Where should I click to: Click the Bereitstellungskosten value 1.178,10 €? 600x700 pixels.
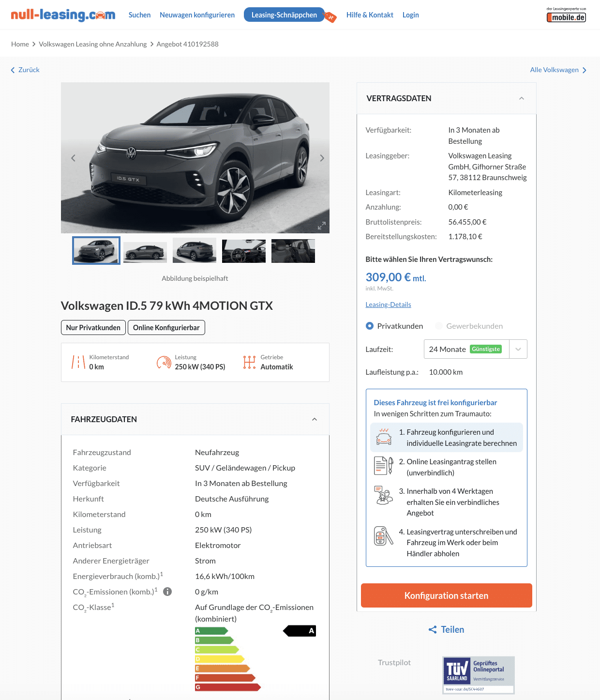[x=465, y=237]
